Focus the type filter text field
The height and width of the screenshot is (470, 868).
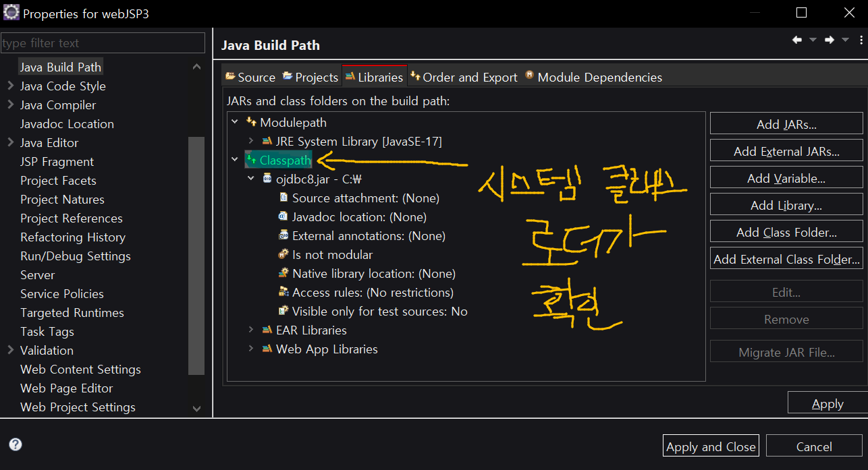(x=103, y=42)
